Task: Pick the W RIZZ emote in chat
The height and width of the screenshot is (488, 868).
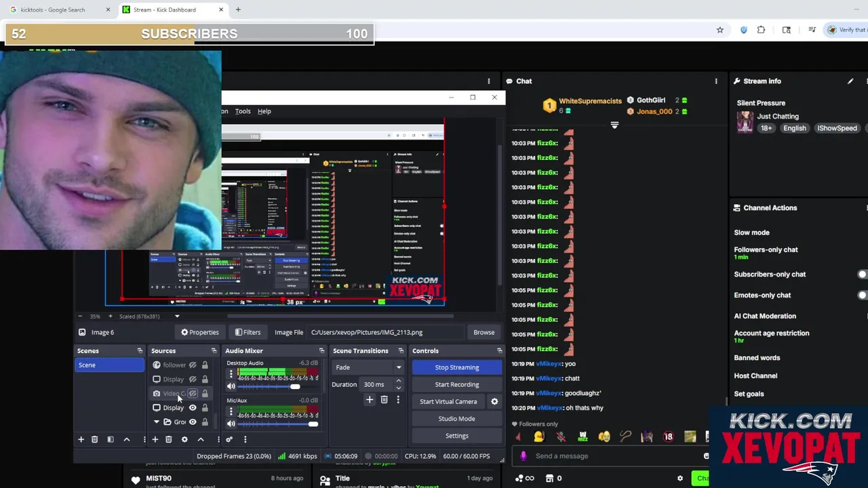Action: click(x=583, y=437)
